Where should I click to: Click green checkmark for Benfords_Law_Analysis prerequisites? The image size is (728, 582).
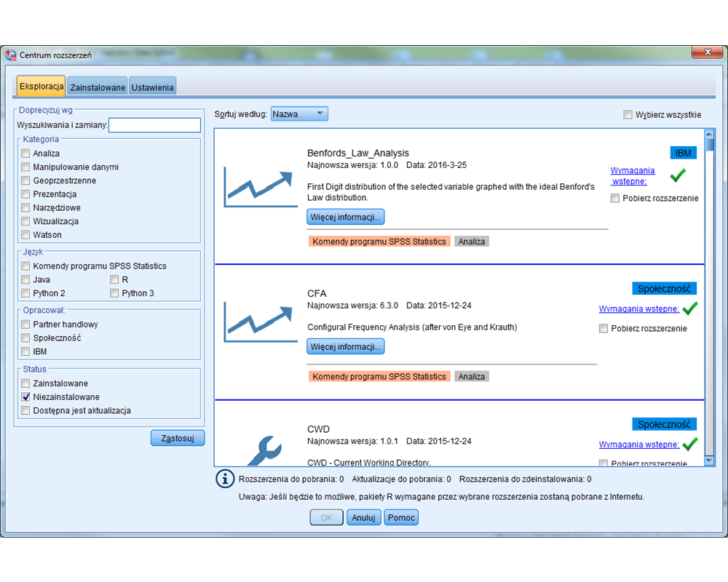click(678, 175)
